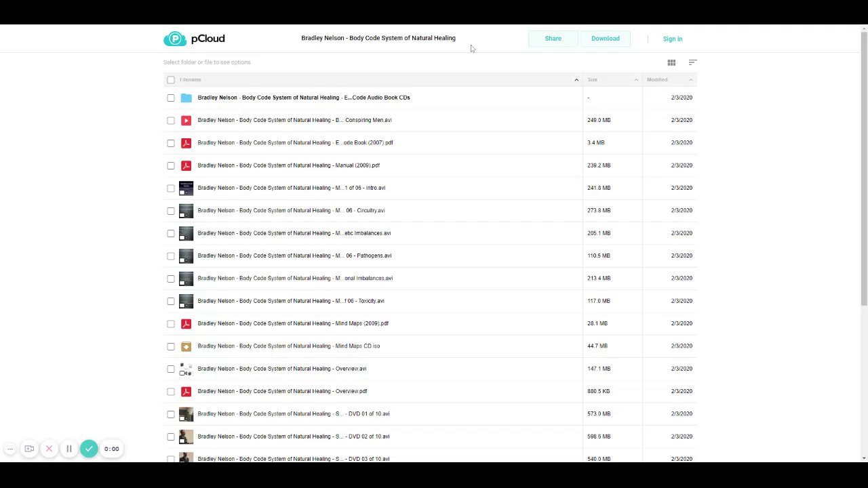Sort by the Size column header
868x488 pixels.
[593, 80]
